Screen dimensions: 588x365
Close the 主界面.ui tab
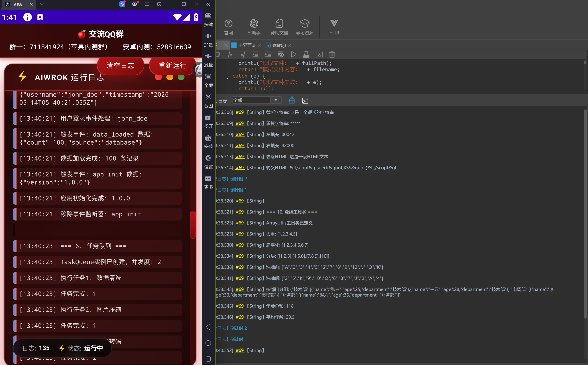(x=260, y=45)
